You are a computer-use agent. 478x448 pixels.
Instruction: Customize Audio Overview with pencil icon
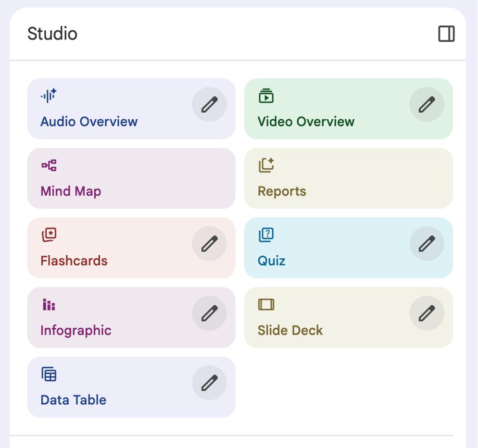click(x=209, y=104)
